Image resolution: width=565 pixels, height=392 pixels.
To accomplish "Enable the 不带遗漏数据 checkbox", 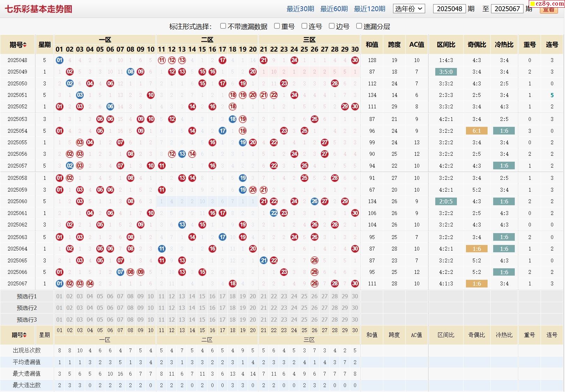I will (223, 26).
